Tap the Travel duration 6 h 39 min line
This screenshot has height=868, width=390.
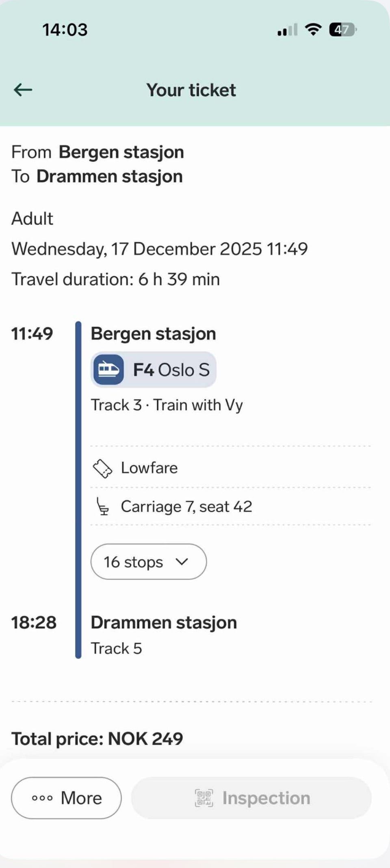[116, 279]
